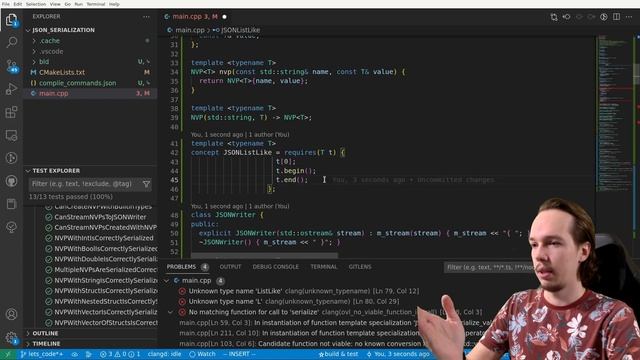The height and width of the screenshot is (360, 640).
Task: Collapse the 'No matching function' problem details
Action: point(170,312)
